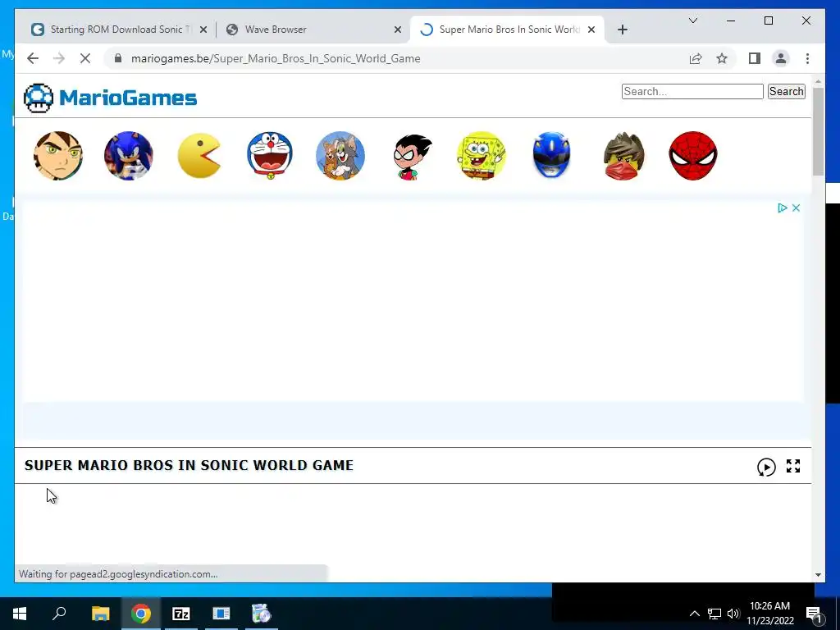Open the Teen Titans Robin games icon

[x=412, y=157]
